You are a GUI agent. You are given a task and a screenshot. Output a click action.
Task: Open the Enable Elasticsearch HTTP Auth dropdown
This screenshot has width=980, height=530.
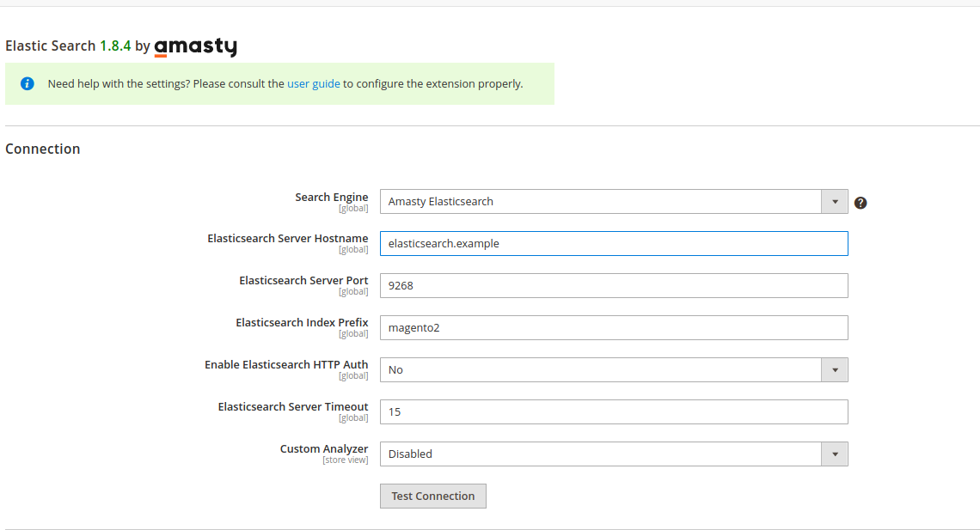[614, 369]
